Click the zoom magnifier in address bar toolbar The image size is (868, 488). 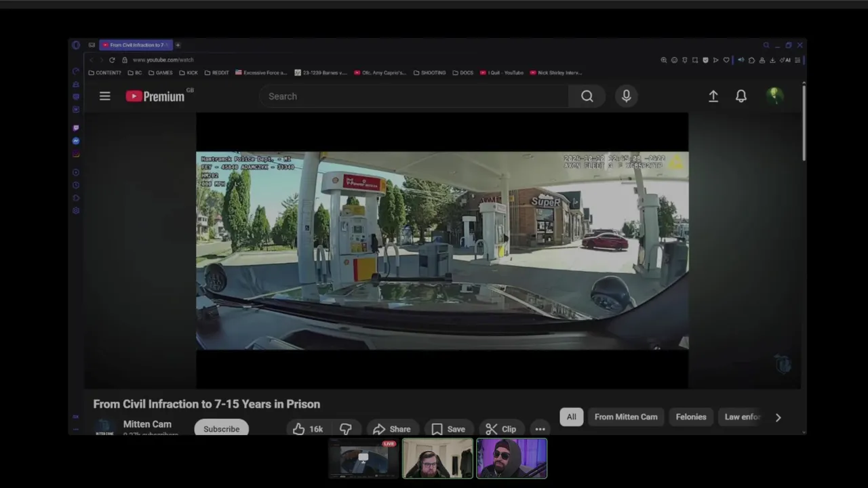click(x=664, y=60)
